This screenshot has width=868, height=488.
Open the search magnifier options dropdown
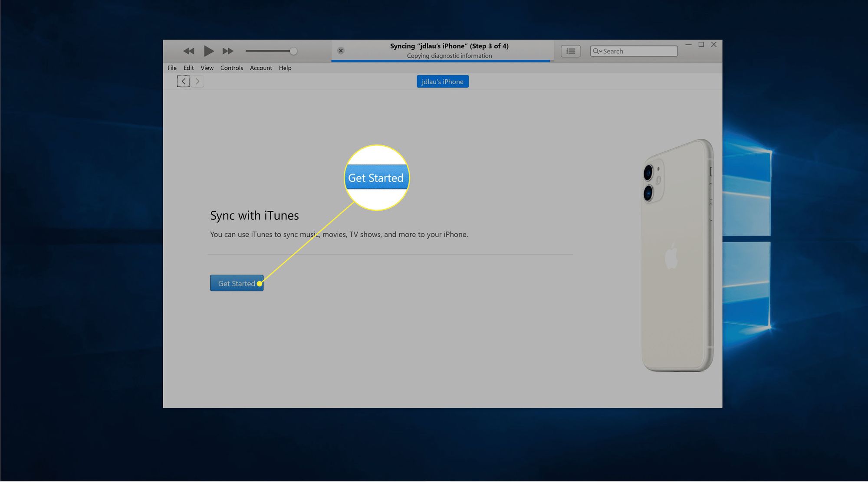click(x=597, y=51)
